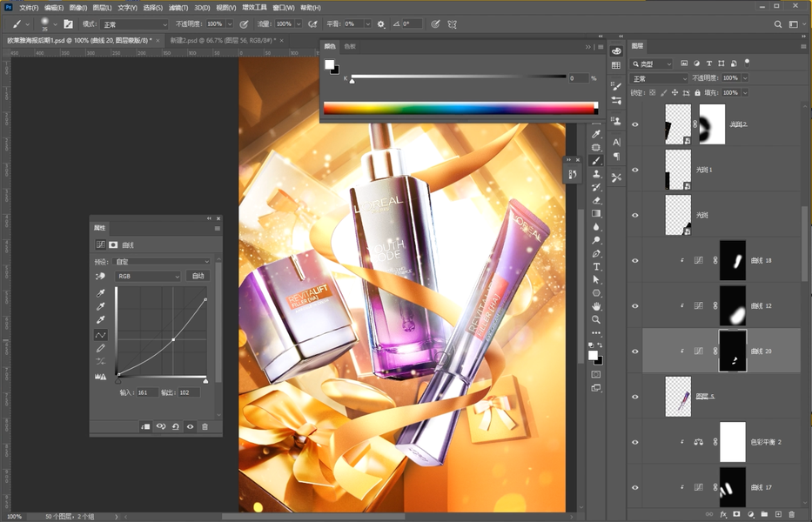
Task: Toggle visibility of the 曲线 20 layer
Action: pos(635,351)
